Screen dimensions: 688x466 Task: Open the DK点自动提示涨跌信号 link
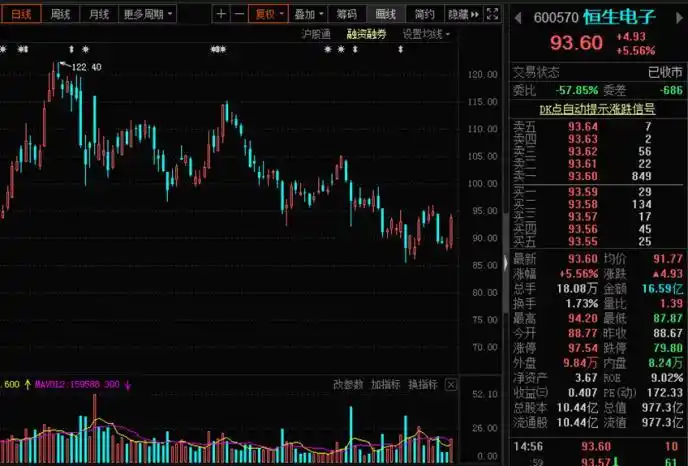[597, 109]
